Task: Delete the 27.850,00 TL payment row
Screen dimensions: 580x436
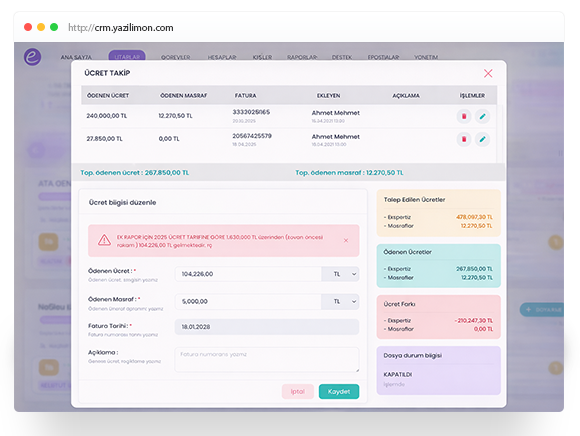Action: (464, 139)
